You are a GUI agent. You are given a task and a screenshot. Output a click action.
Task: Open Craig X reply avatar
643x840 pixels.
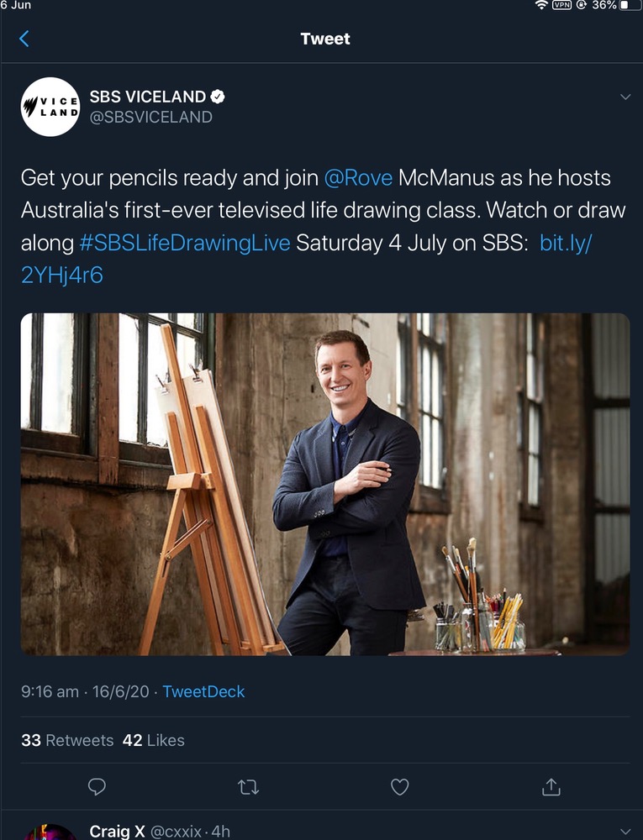(x=50, y=832)
